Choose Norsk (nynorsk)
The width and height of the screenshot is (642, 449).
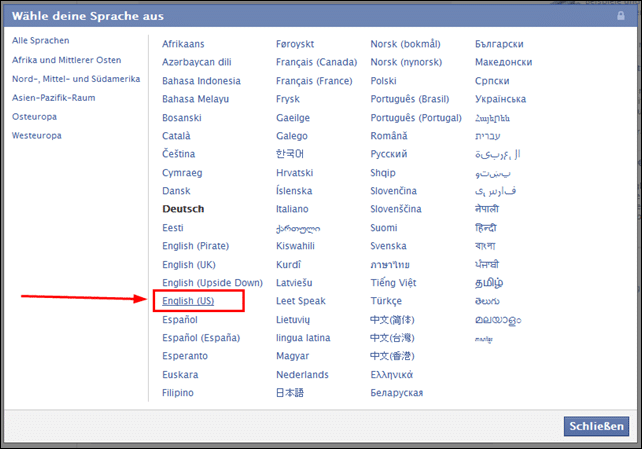click(x=406, y=62)
